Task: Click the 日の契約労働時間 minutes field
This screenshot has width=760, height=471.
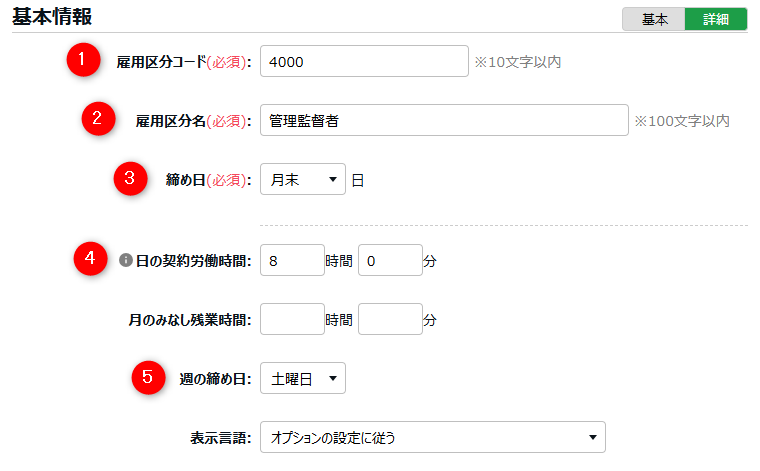Action: [x=390, y=260]
